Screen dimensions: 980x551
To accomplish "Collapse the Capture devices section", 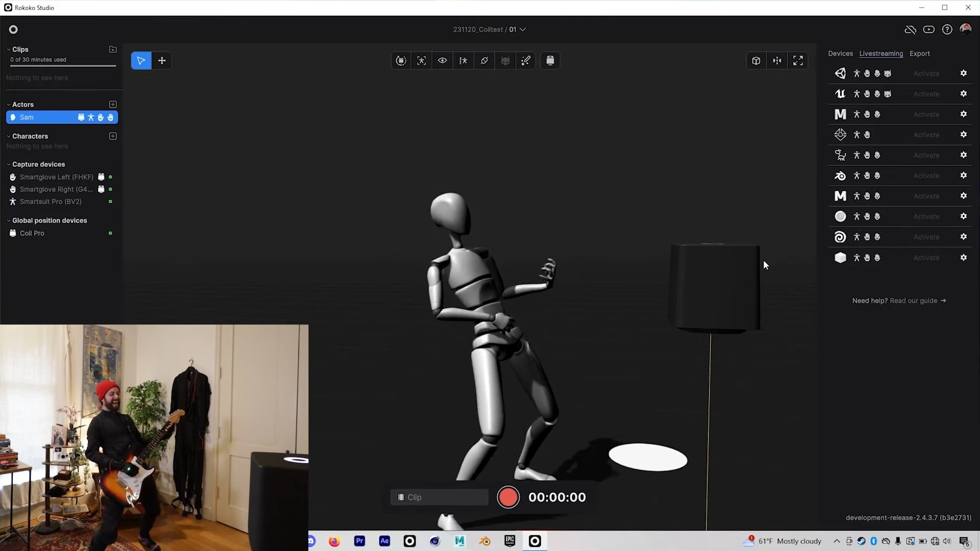I will [9, 164].
